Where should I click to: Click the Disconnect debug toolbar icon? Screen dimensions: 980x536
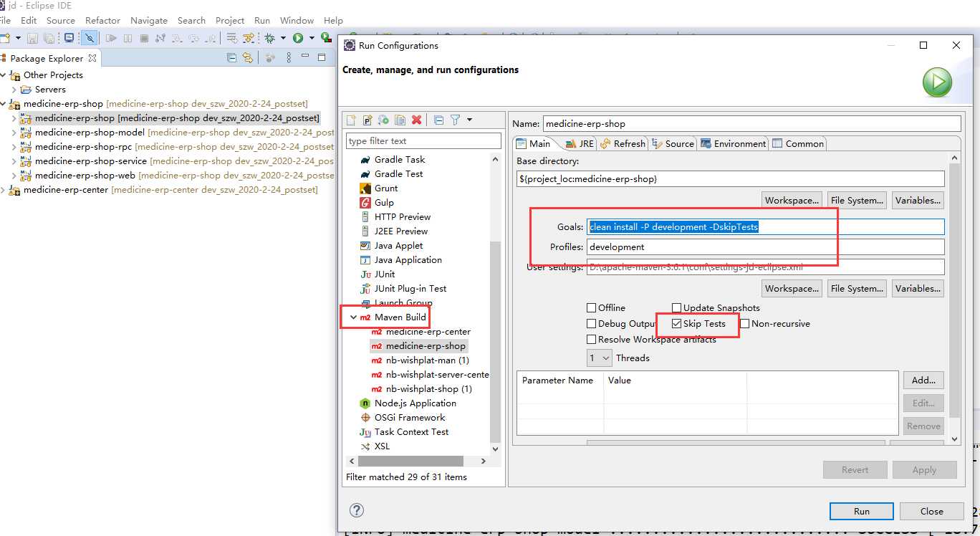pos(160,38)
